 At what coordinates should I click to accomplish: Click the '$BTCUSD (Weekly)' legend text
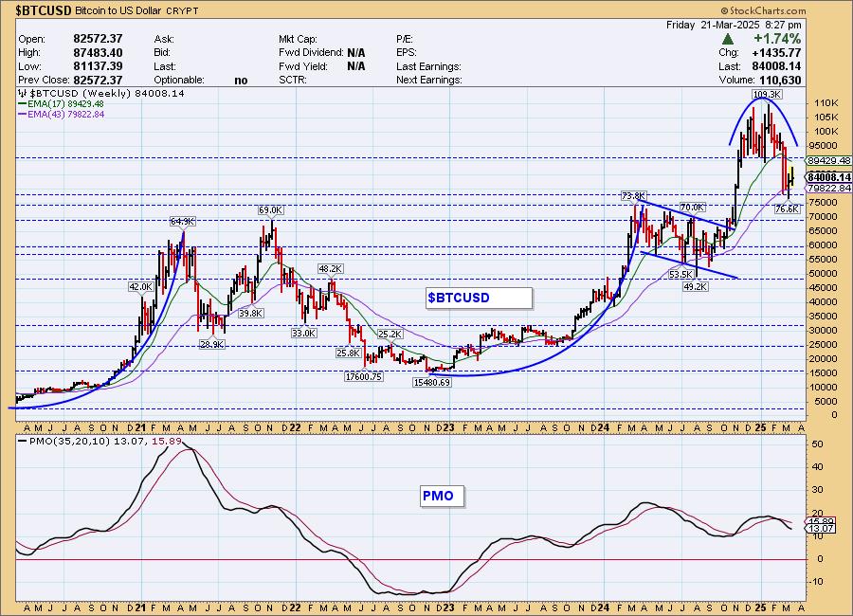pos(81,94)
